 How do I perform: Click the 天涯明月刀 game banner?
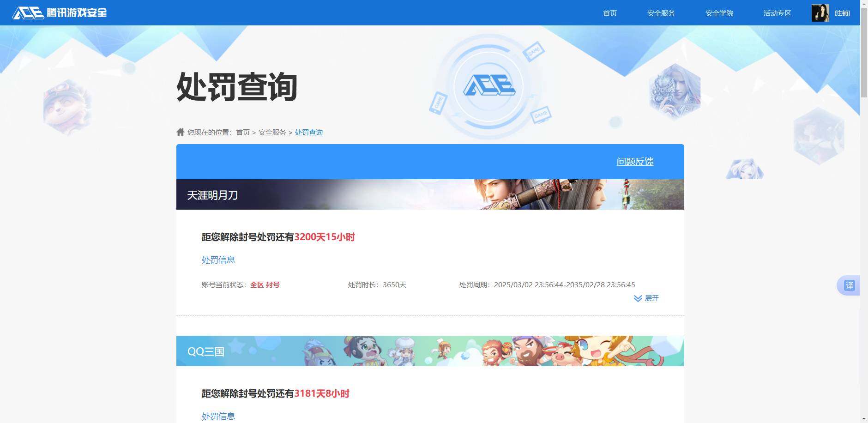(x=430, y=194)
